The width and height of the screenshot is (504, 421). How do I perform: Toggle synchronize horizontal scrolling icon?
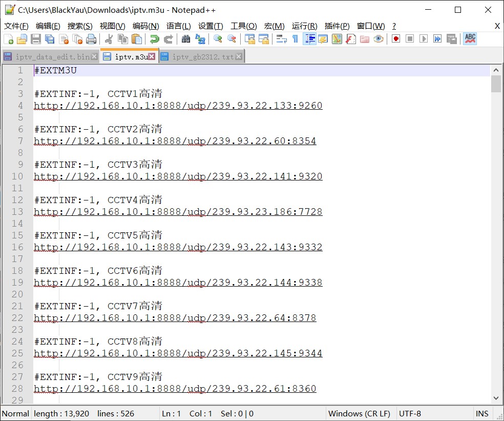[264, 39]
